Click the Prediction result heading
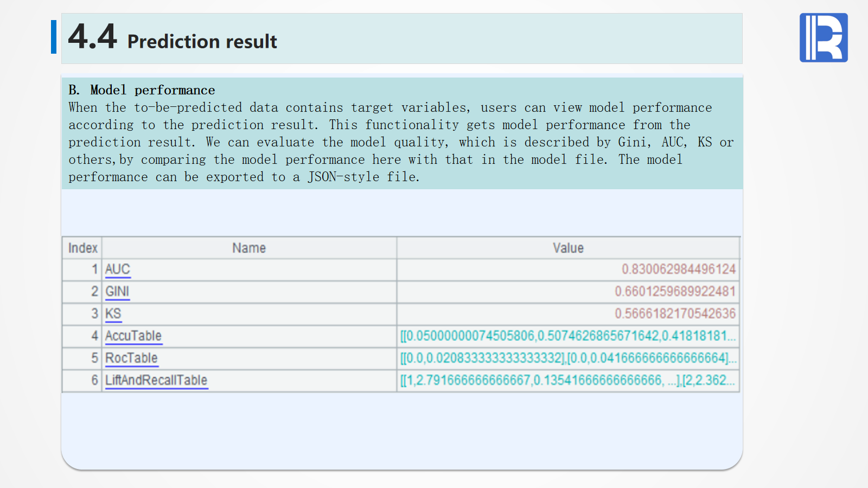This screenshot has width=868, height=488. point(202,42)
